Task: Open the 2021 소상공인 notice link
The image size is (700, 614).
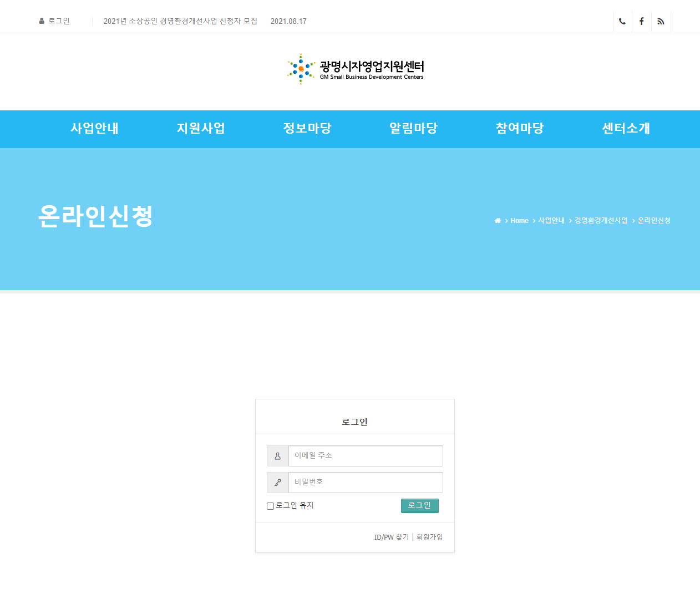Action: tap(180, 21)
